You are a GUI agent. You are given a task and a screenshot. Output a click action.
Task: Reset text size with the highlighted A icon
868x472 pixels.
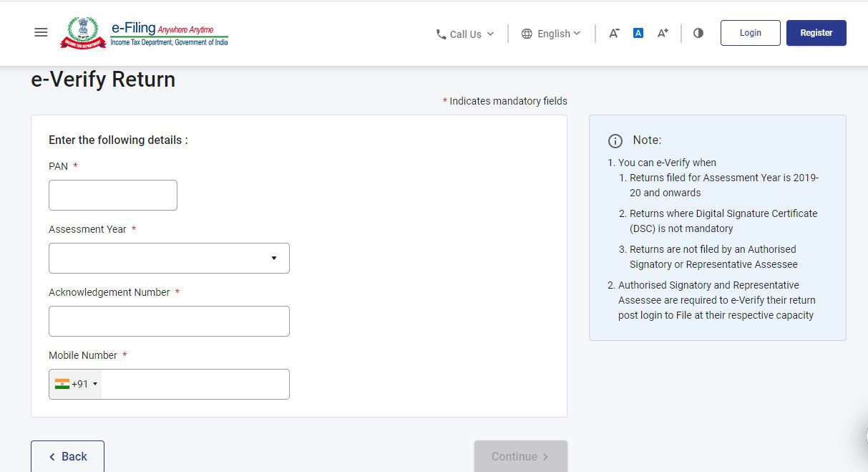638,32
